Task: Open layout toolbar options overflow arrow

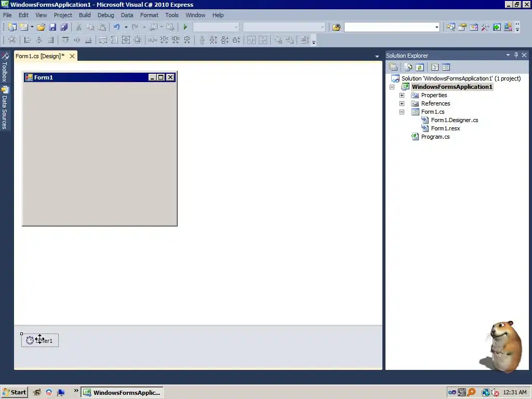Action: [314, 41]
